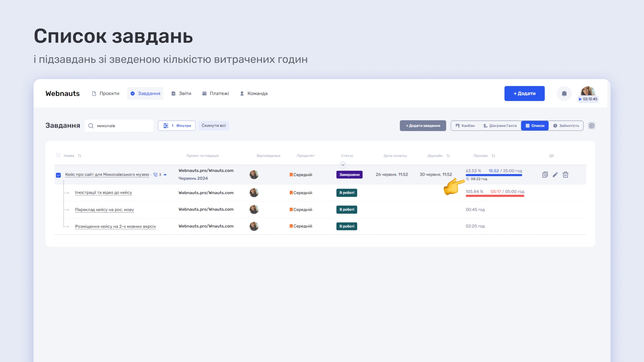Enable the Список view toggle

(x=535, y=126)
